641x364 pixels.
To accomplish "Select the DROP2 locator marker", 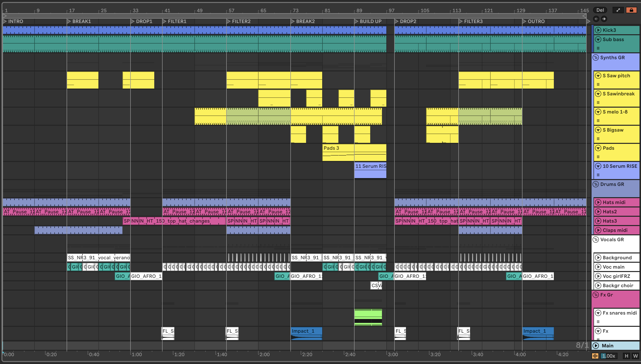I will point(397,21).
